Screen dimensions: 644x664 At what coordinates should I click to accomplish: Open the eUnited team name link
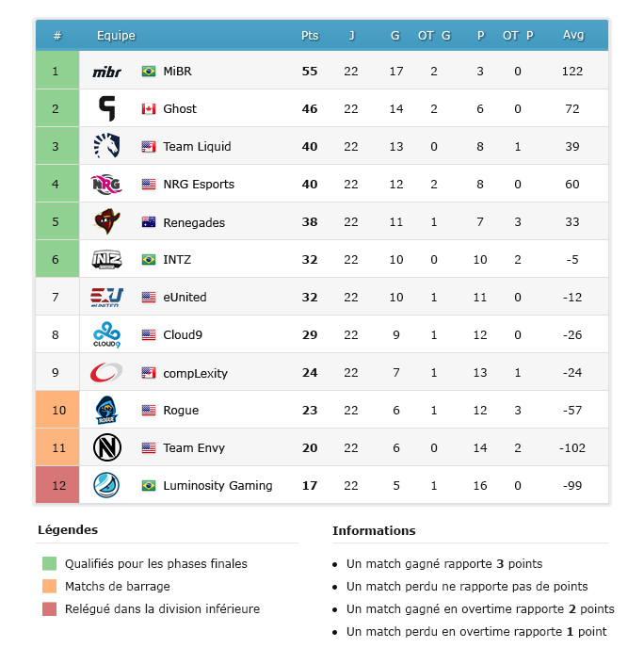coord(185,298)
